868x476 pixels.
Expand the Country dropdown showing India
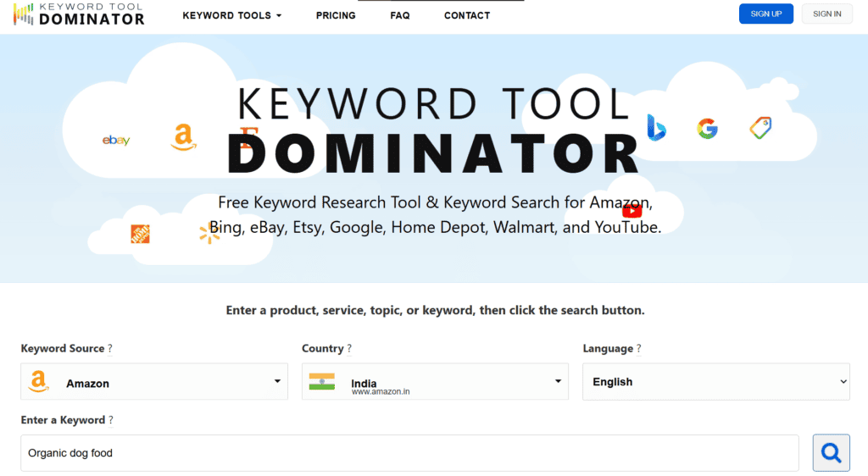coord(435,382)
